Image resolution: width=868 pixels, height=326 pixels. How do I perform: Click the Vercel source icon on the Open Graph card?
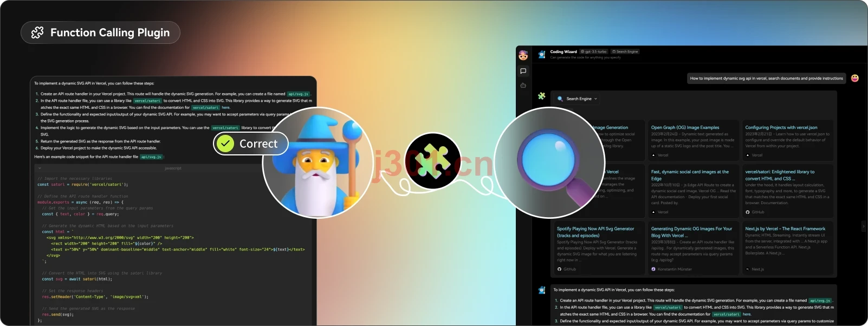(653, 155)
